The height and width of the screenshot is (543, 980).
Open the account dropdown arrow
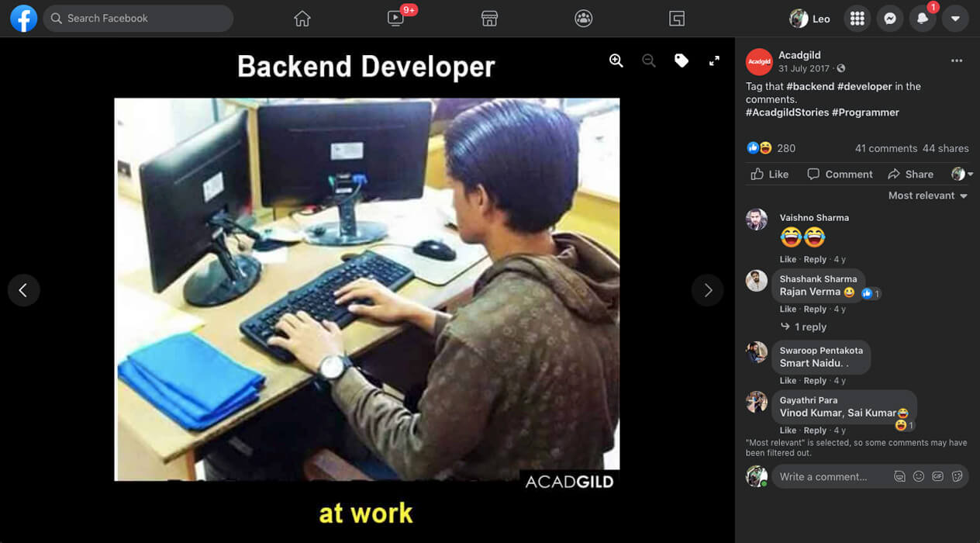(955, 19)
